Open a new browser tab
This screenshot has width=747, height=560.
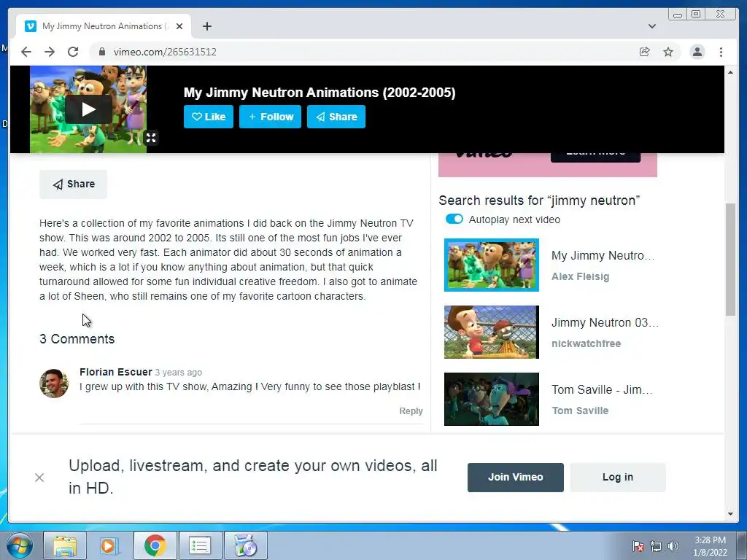[x=206, y=26]
